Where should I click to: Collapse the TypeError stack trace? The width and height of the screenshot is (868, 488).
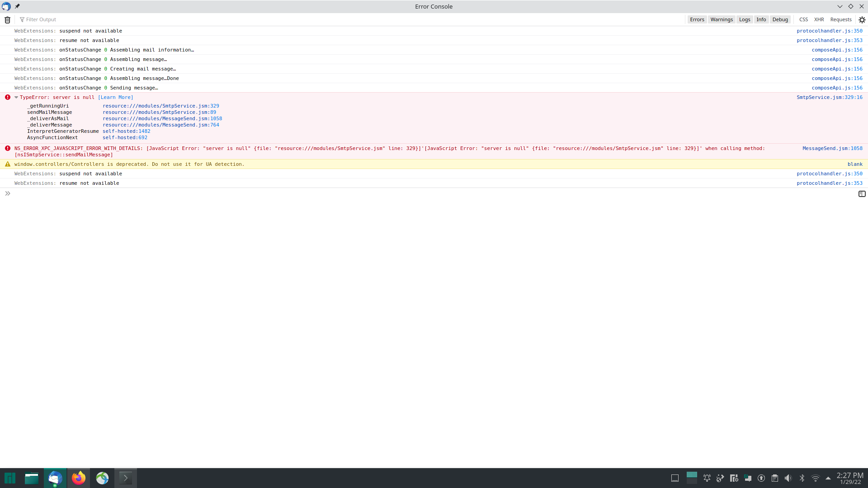(x=16, y=97)
